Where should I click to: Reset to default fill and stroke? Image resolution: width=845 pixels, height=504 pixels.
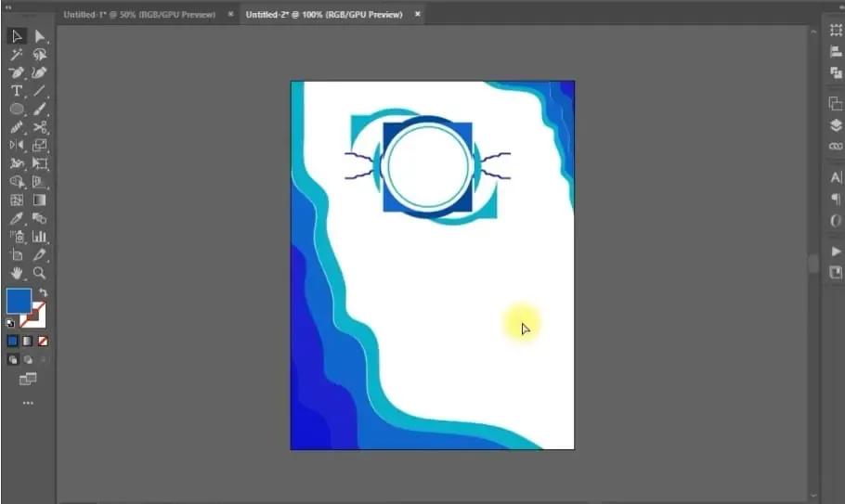pos(10,323)
